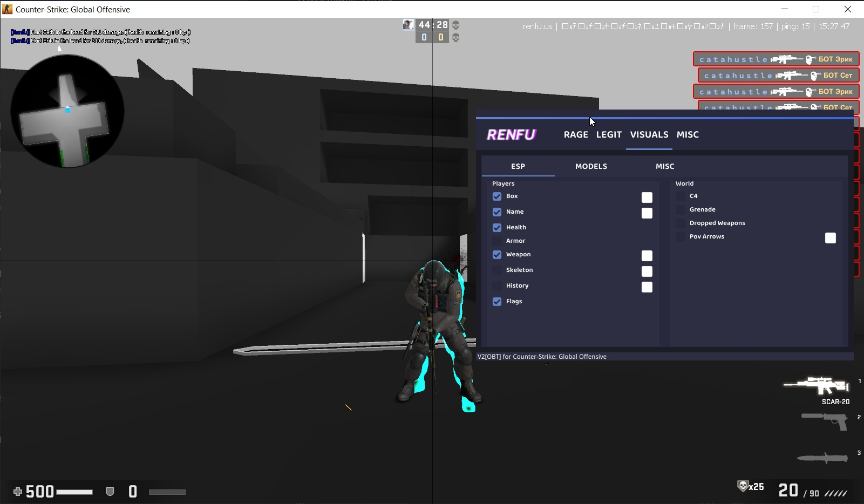This screenshot has height=504, width=864.
Task: Open the top MISC tab
Action: coord(688,135)
